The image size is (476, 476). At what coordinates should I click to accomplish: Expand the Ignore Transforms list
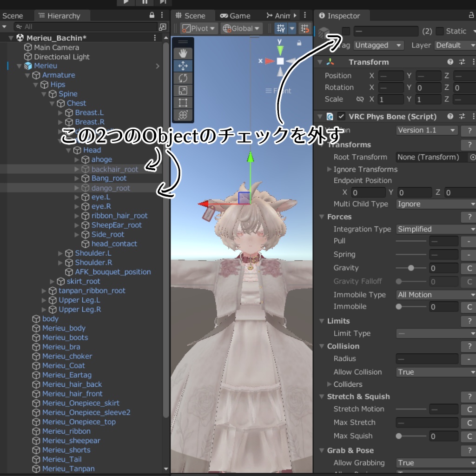coord(330,169)
